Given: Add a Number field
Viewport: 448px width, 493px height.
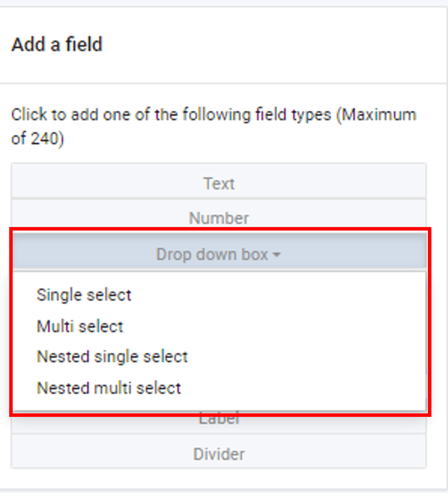Looking at the screenshot, I should [219, 218].
